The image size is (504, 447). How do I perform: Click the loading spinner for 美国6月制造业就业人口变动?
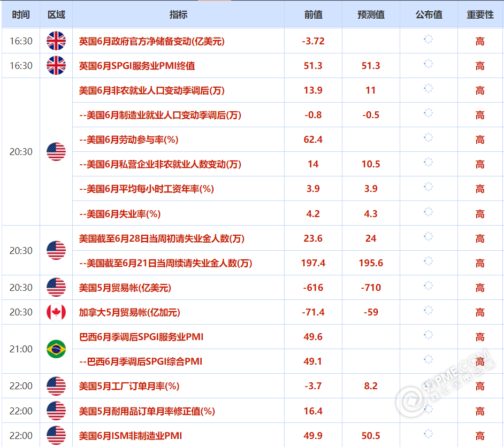coord(429,113)
